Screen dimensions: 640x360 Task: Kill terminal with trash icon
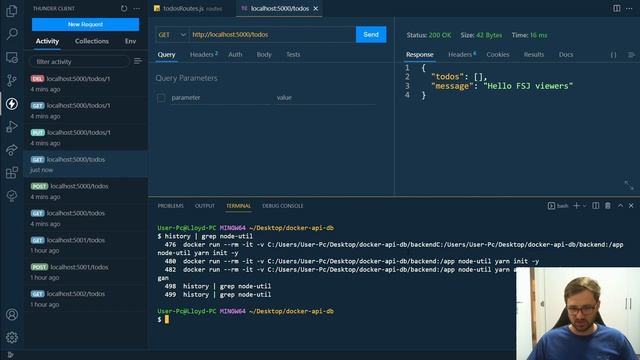click(x=608, y=206)
